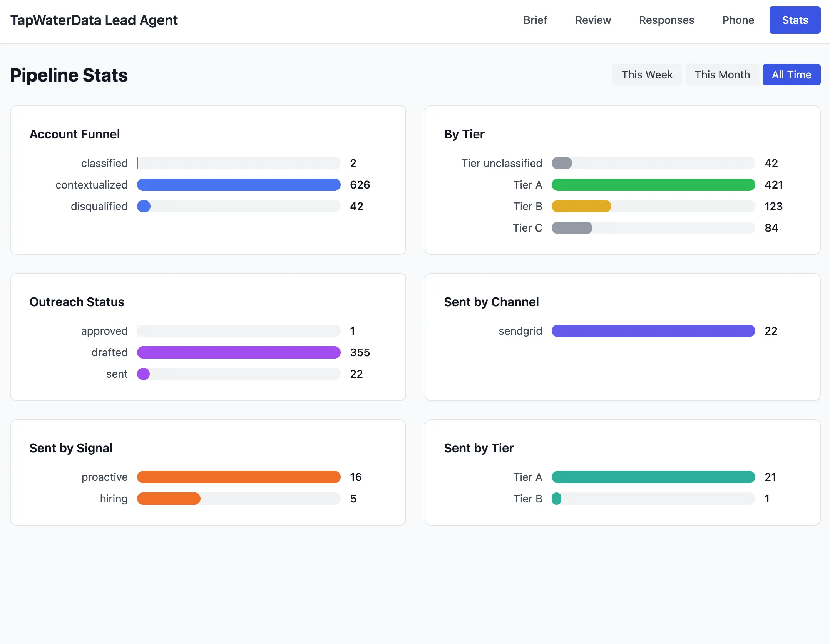Open the Review section

pyautogui.click(x=593, y=20)
